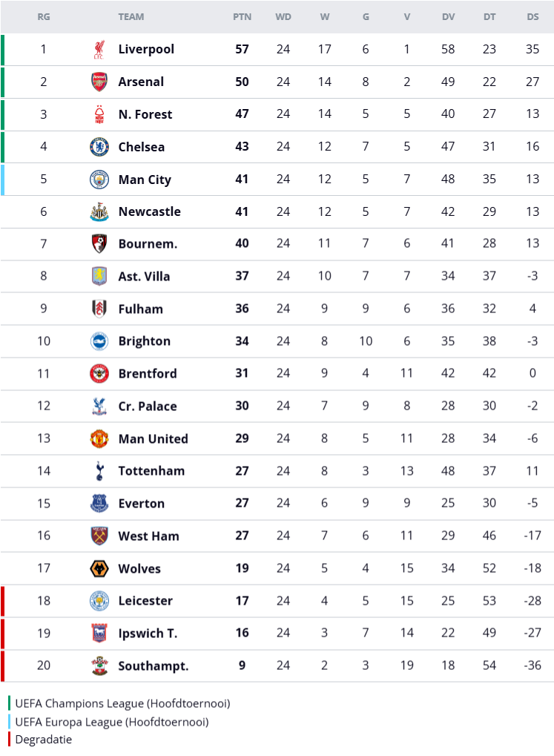
Task: Open the Man United team page
Action: (154, 438)
